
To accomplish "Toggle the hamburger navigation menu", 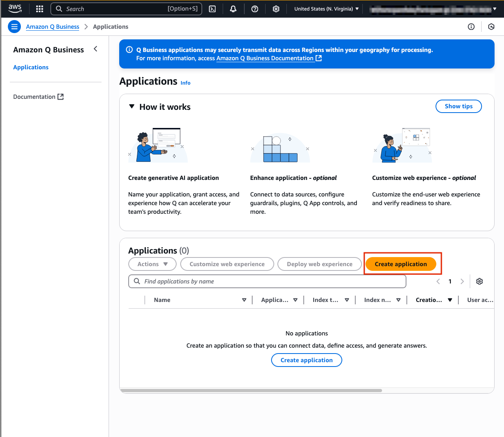I will (x=14, y=27).
